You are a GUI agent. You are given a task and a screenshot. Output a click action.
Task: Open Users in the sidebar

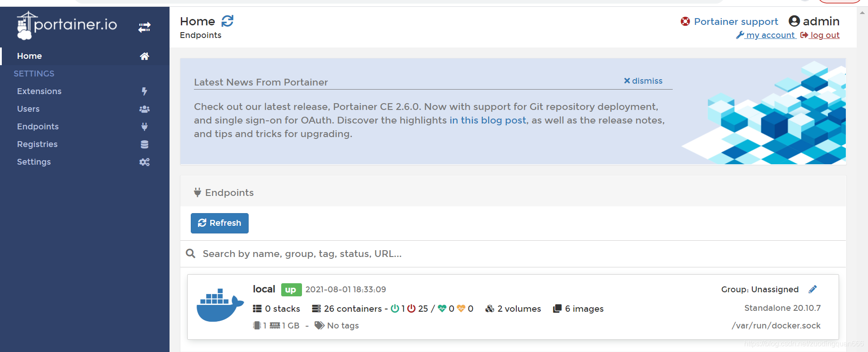85,109
